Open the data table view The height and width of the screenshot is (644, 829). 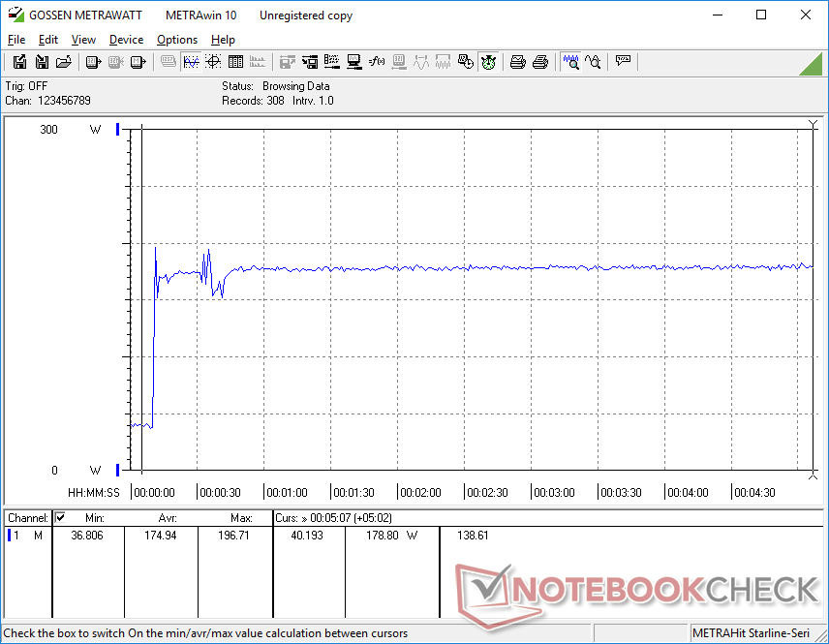235,62
